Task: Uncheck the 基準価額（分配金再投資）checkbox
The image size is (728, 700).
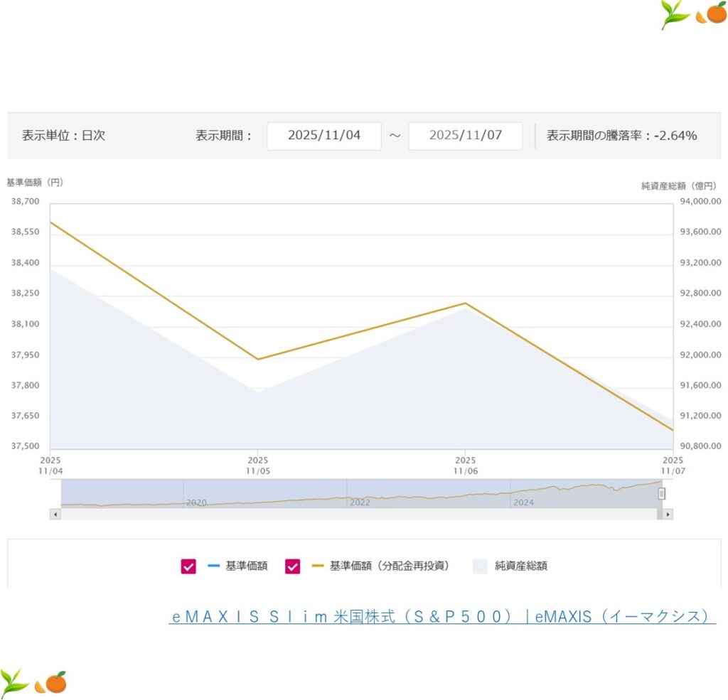Action: pos(292,566)
